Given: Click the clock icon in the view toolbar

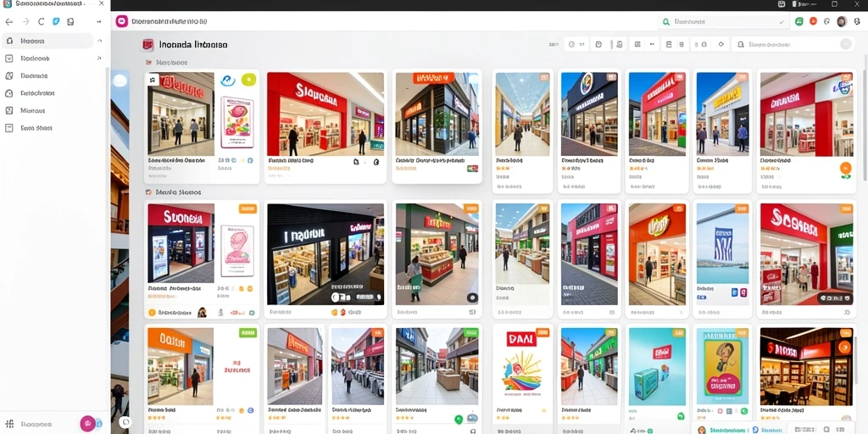Looking at the screenshot, I should pyautogui.click(x=571, y=44).
